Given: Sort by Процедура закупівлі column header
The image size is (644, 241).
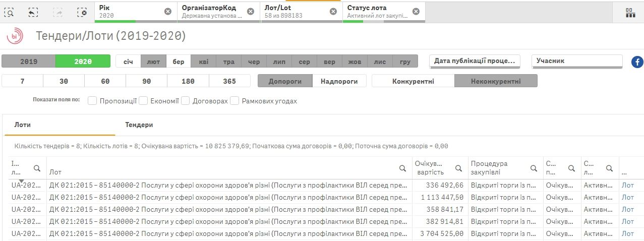Looking at the screenshot, I should tap(489, 168).
